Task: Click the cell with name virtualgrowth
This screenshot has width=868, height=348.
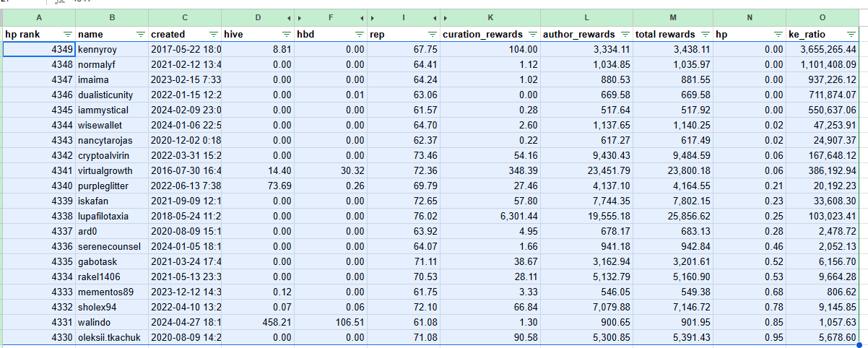Action: point(111,171)
